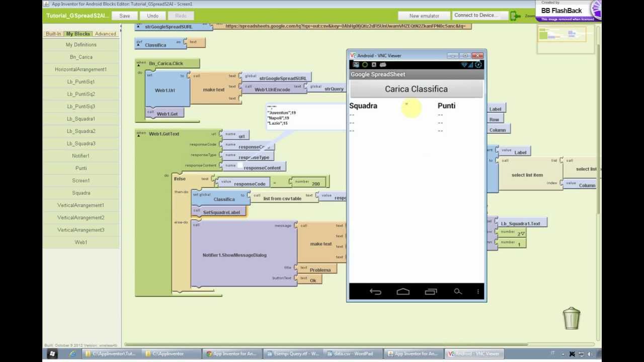Collapse the 'def Classifica' block triangle

click(139, 45)
